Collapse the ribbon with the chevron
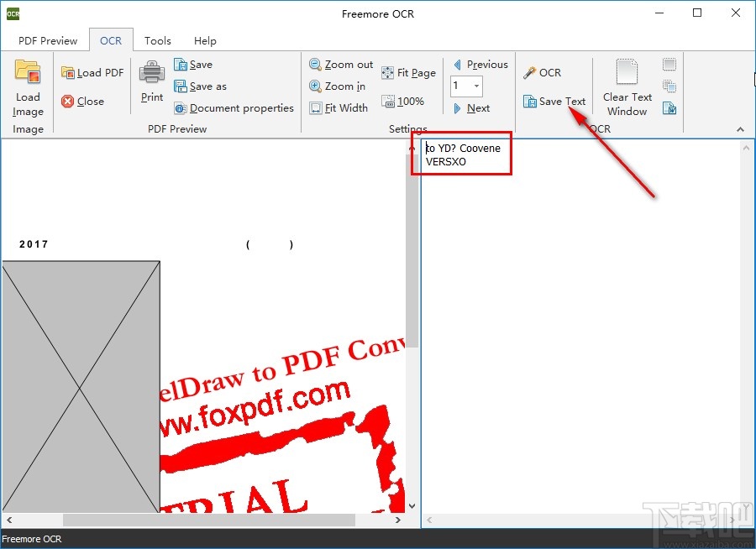This screenshot has height=549, width=756. point(740,129)
